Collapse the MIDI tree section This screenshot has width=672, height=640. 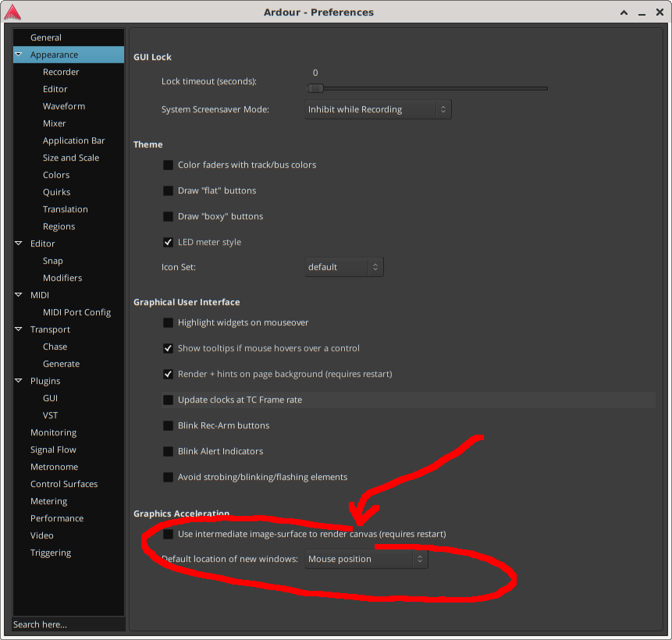pyautogui.click(x=19, y=295)
